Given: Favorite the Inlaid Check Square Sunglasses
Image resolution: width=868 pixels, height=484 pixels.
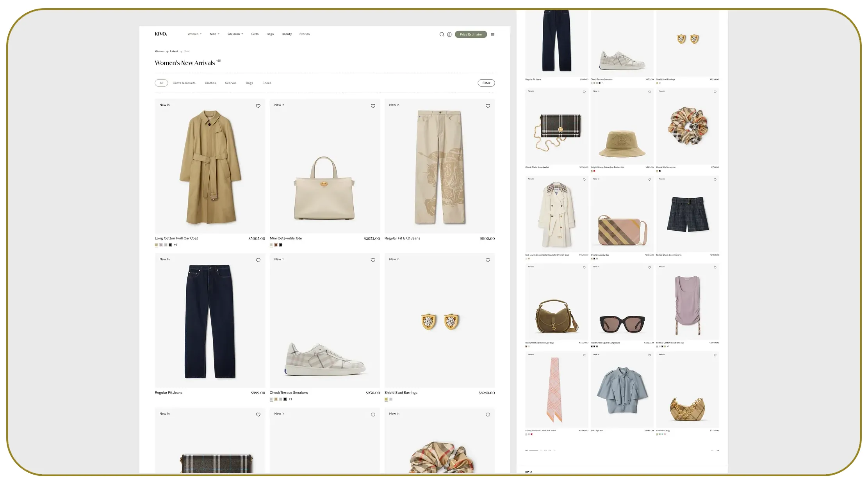Looking at the screenshot, I should point(650,267).
